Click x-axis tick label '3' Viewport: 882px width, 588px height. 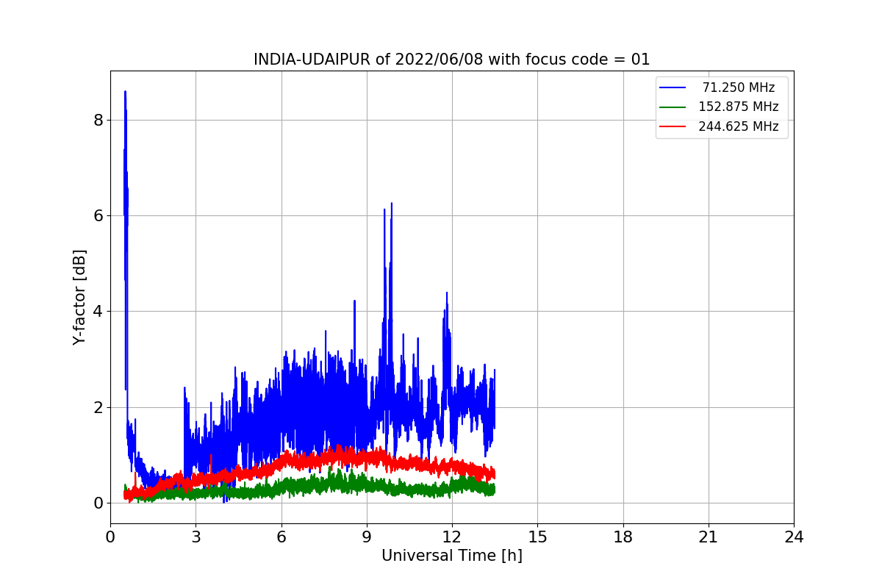click(x=196, y=537)
